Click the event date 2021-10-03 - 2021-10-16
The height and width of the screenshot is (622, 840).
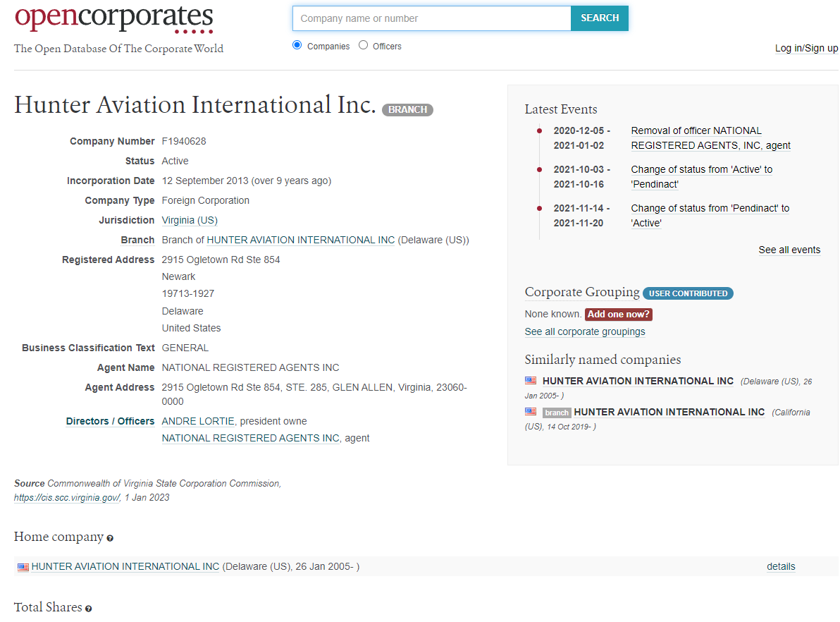(x=582, y=177)
